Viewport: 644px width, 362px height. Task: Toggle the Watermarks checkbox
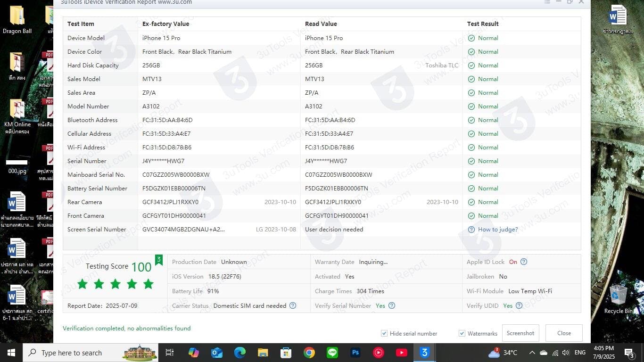click(x=462, y=333)
